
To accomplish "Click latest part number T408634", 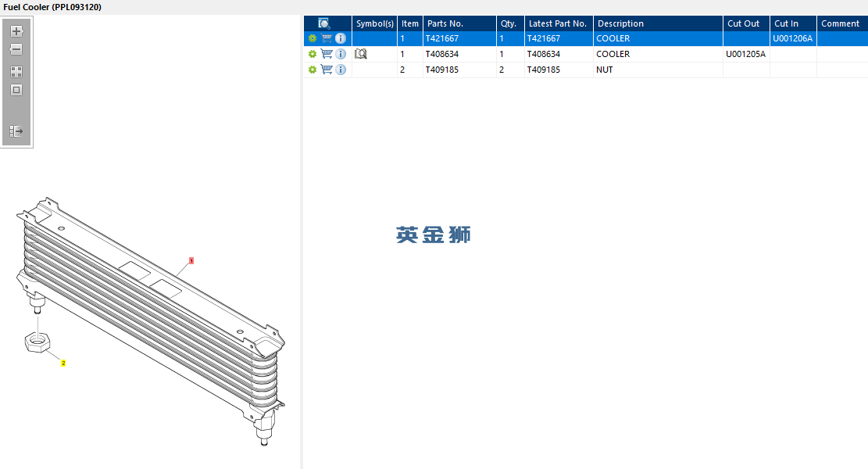I will [559, 54].
